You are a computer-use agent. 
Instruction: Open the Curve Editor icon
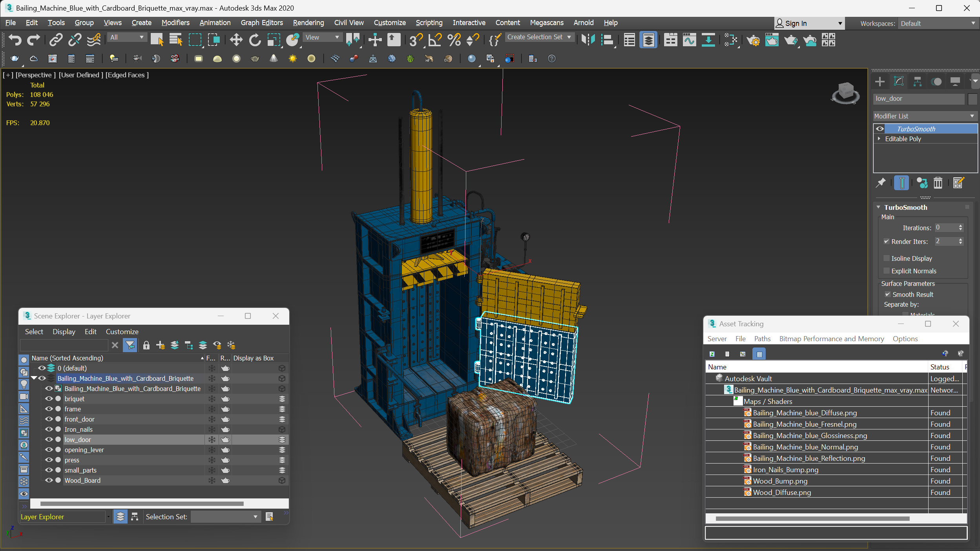689,40
